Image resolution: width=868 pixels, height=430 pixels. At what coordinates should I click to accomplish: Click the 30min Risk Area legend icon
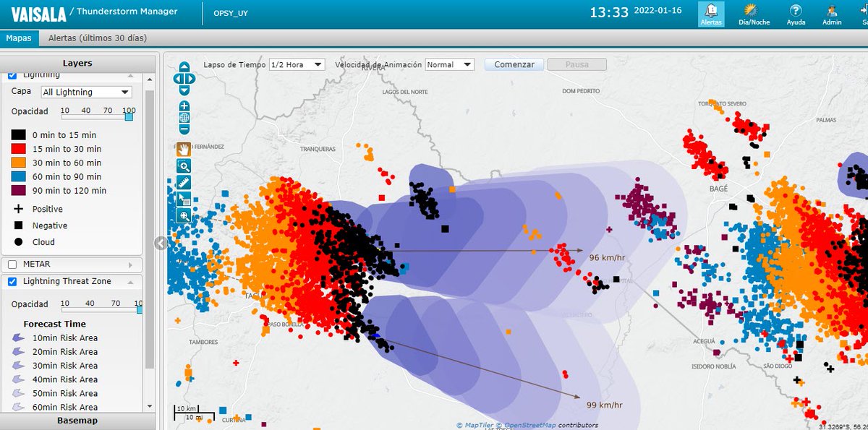(x=18, y=365)
